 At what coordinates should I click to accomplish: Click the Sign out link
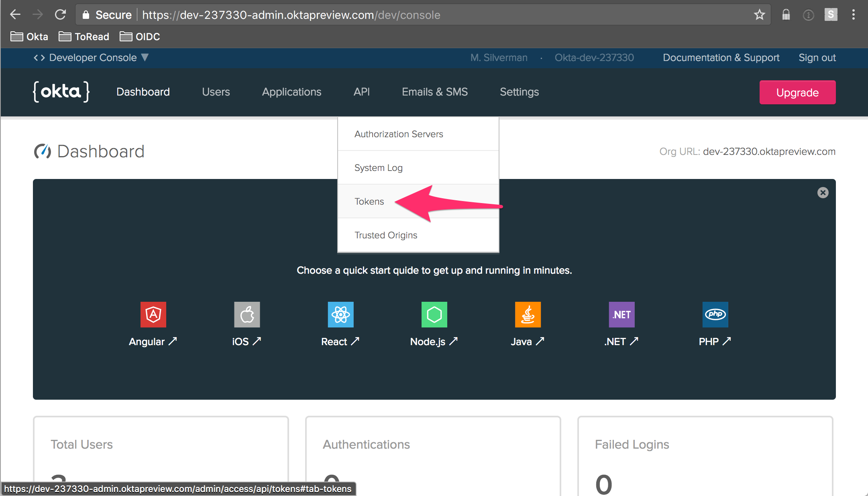[x=817, y=58]
